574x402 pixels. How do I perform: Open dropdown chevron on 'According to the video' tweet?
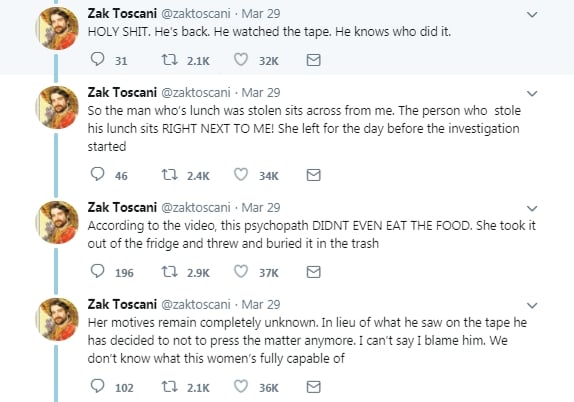(532, 208)
